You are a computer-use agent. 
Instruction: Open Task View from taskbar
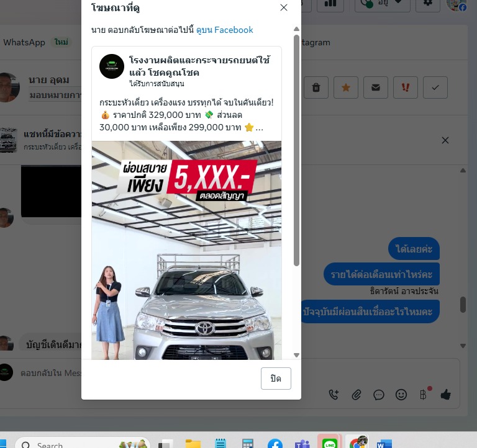(x=165, y=444)
